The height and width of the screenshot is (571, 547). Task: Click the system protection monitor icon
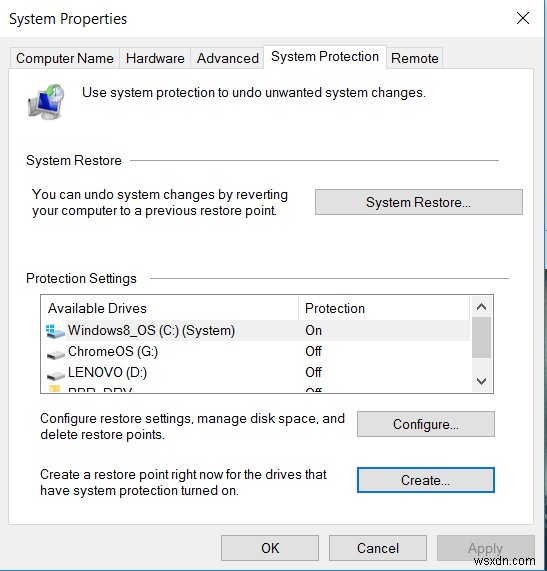(x=46, y=102)
